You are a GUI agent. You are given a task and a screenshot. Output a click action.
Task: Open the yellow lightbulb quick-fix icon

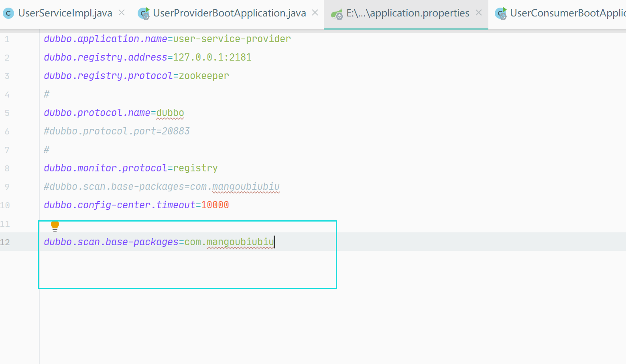click(55, 226)
